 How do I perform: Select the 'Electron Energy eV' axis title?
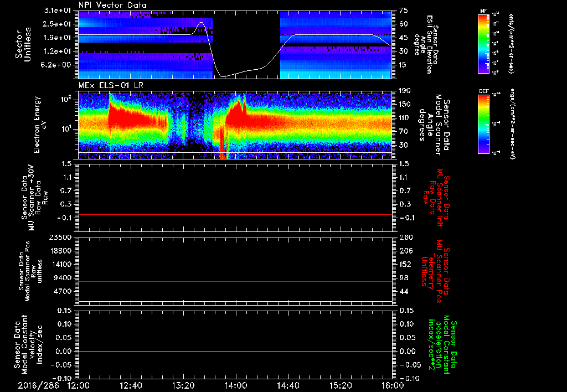coord(40,125)
